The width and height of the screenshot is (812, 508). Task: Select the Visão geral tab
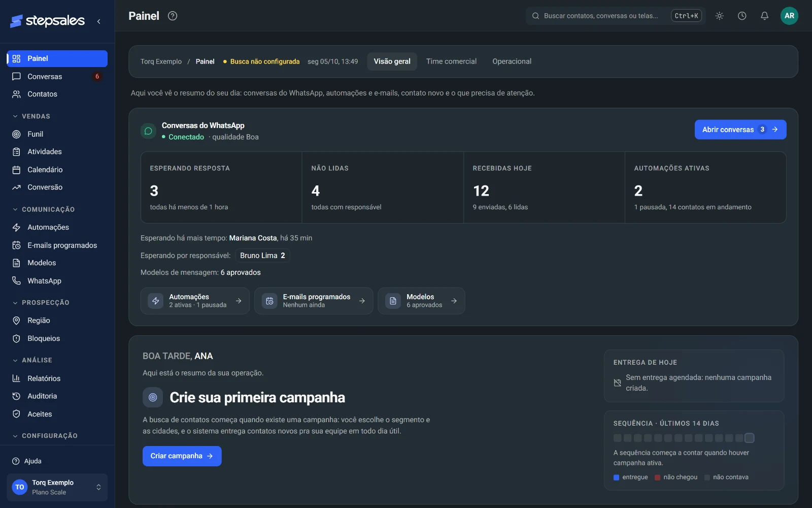(392, 61)
